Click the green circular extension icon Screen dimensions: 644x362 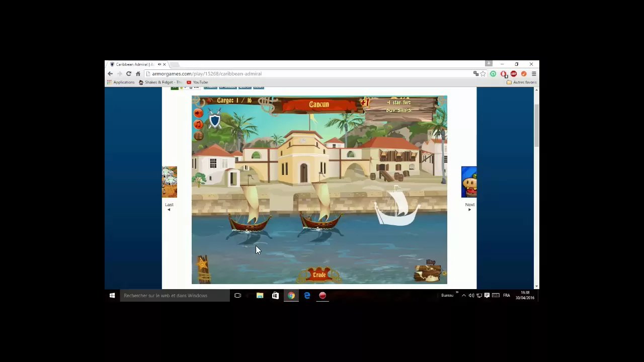[493, 74]
